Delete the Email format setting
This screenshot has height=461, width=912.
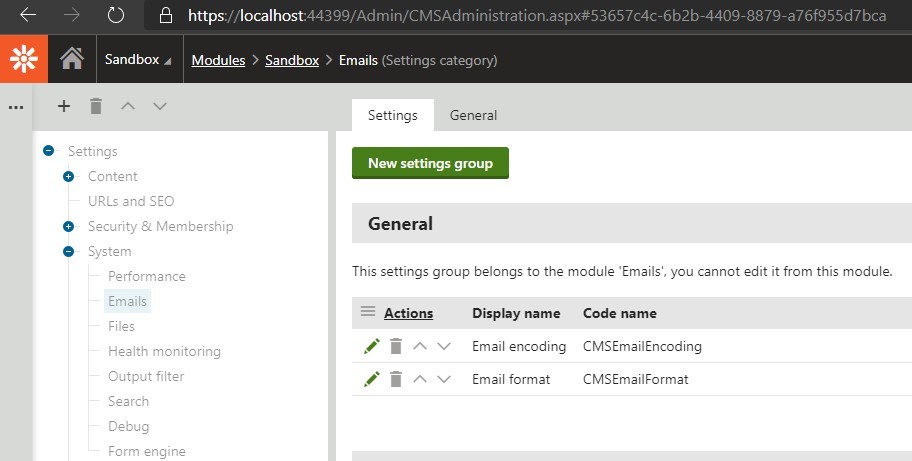(x=396, y=379)
